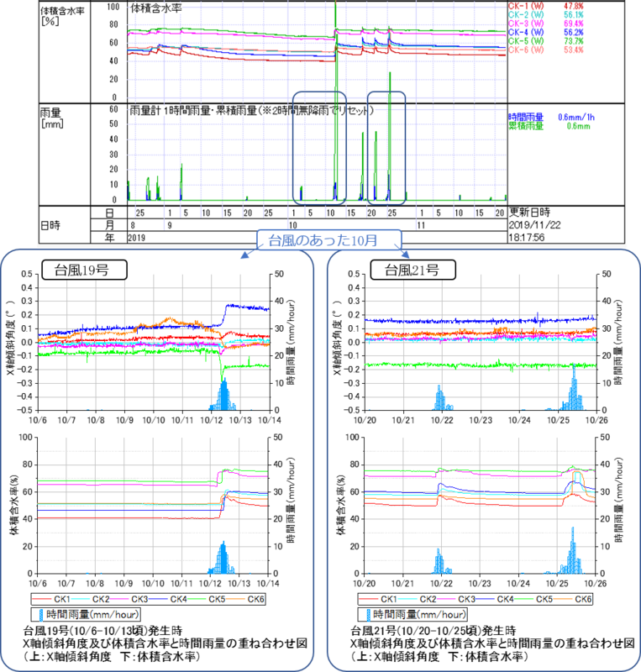Click the 年 row label
This screenshot has height=672, width=641.
[109, 238]
